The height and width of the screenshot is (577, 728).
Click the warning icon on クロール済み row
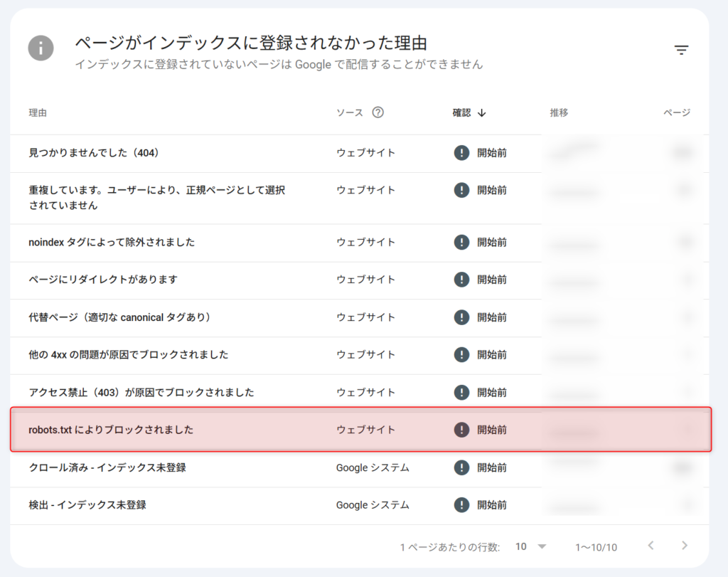click(x=461, y=467)
